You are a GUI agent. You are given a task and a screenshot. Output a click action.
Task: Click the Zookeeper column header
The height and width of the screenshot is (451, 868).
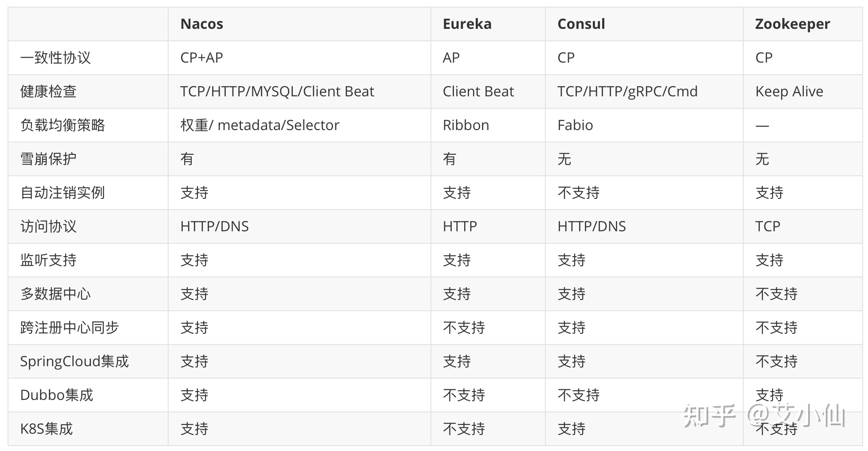pyautogui.click(x=792, y=24)
